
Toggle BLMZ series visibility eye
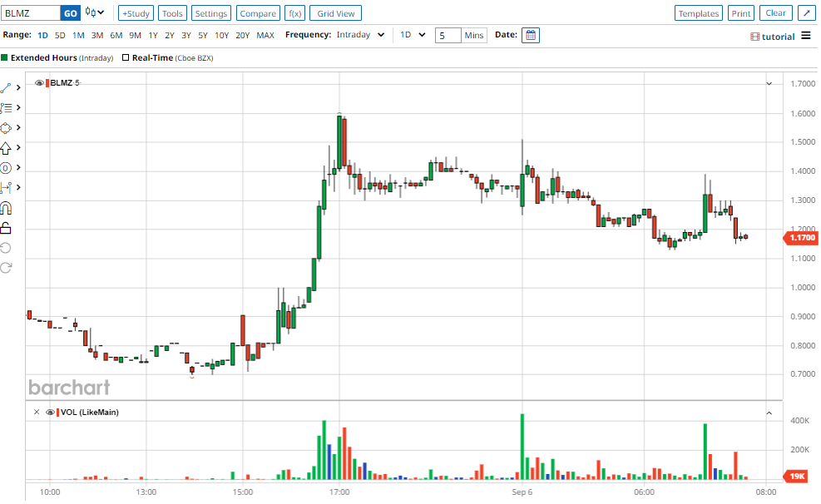tap(39, 82)
